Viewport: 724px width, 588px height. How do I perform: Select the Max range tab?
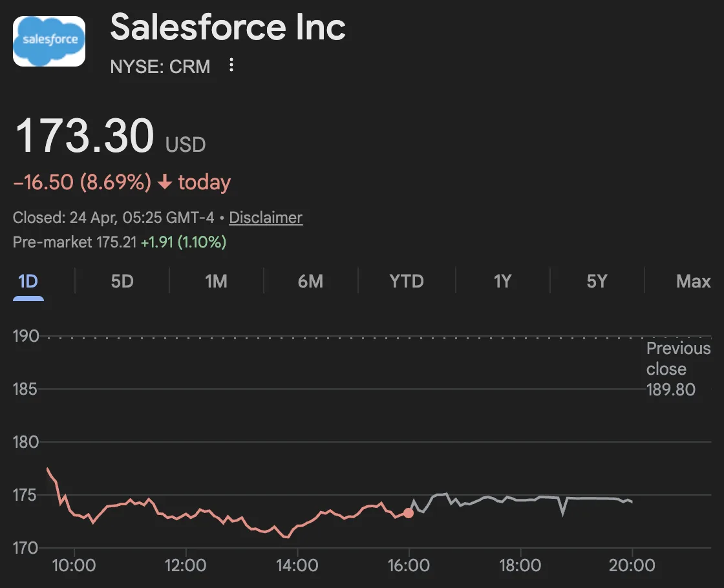[x=693, y=282]
